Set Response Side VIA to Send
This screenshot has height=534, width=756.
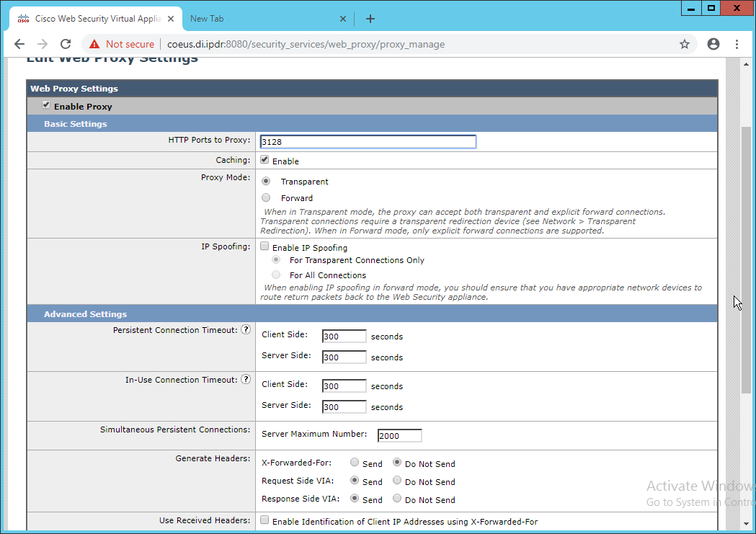355,498
